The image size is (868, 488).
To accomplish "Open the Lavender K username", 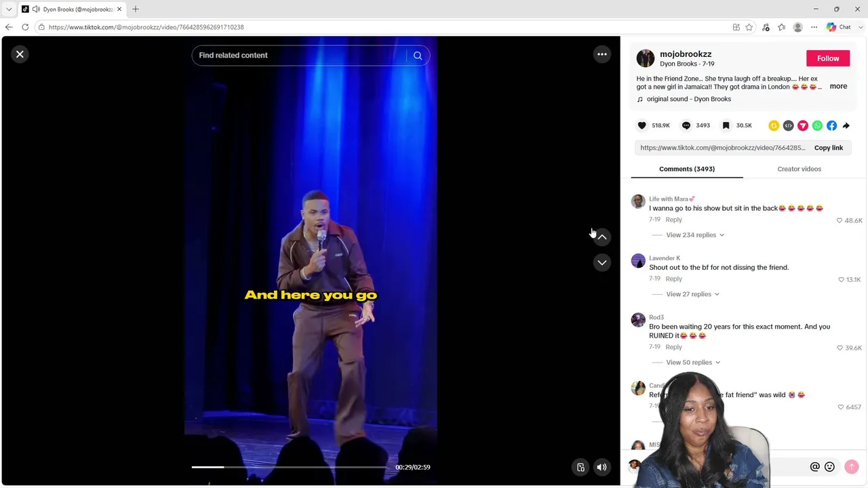I will [665, 258].
